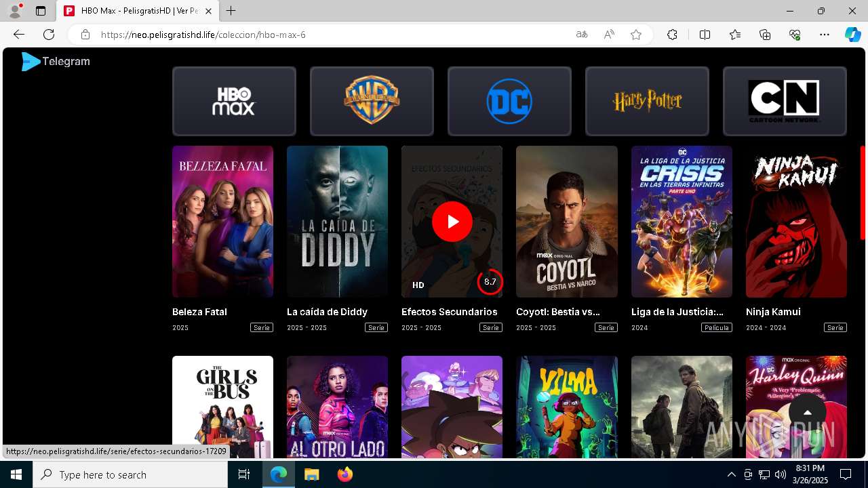Click the Efectos Secundarios title link
Viewport: 868px width, 488px height.
coord(449,312)
